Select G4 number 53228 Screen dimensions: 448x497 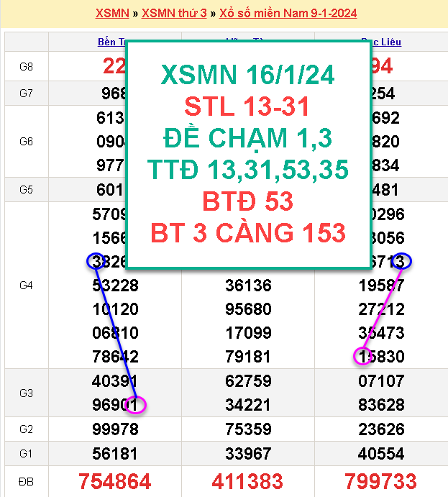(x=115, y=286)
